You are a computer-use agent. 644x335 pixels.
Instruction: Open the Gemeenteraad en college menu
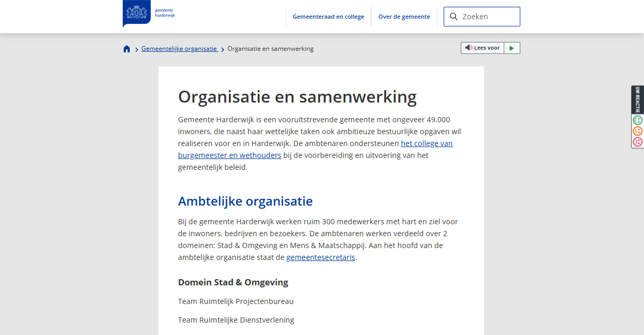click(x=328, y=17)
